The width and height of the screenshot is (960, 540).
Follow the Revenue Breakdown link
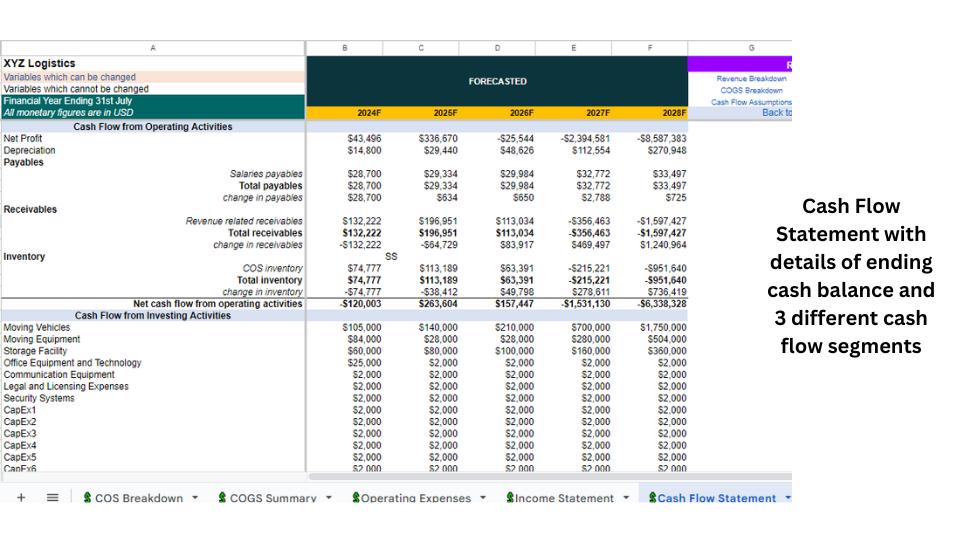(x=751, y=78)
